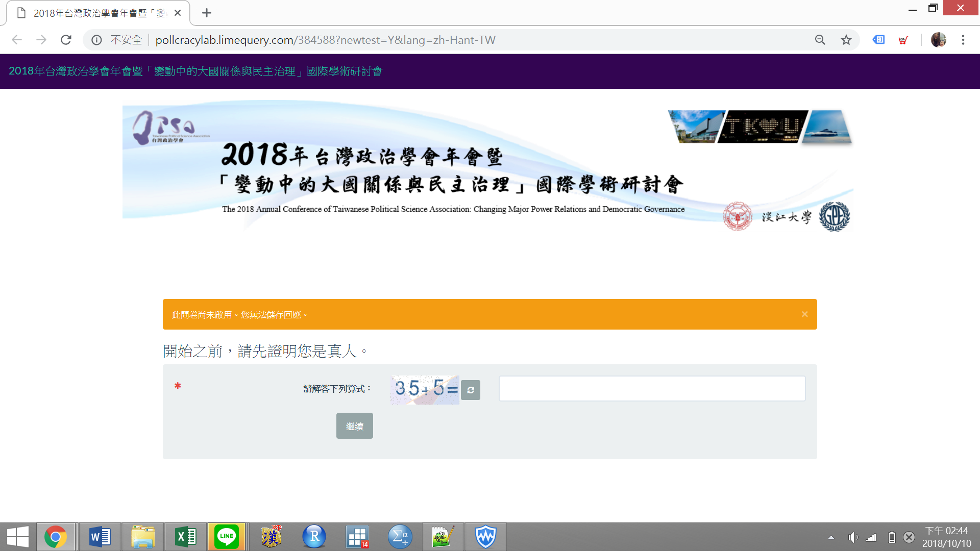The width and height of the screenshot is (980, 551).
Task: Open the zoom magnifier icon in the address bar
Action: click(x=820, y=40)
